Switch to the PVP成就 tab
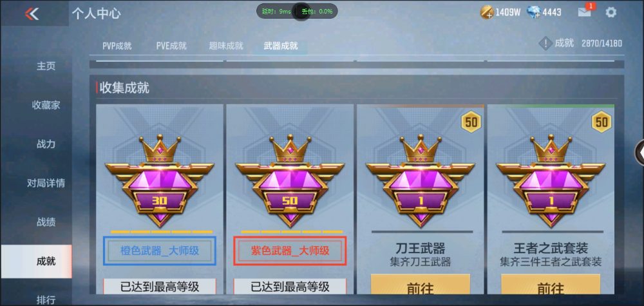Screen dimensions: 644x306 (x=117, y=46)
